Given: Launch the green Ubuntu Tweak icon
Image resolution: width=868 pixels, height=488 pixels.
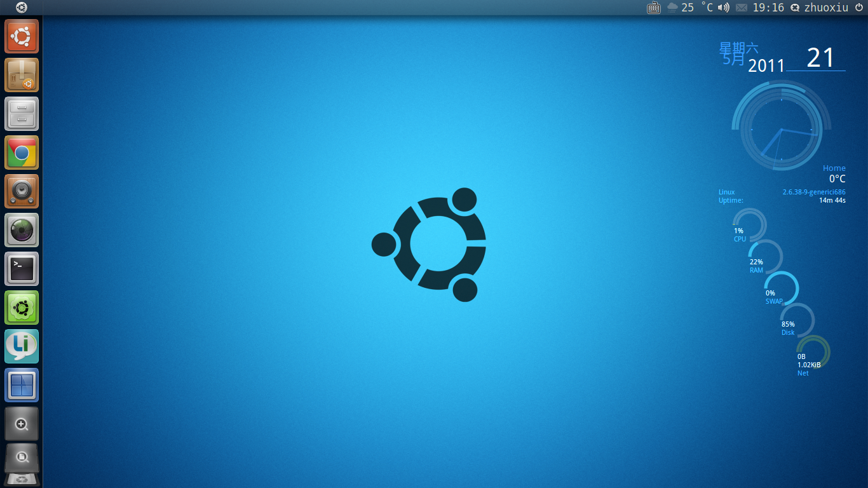Looking at the screenshot, I should [x=22, y=308].
